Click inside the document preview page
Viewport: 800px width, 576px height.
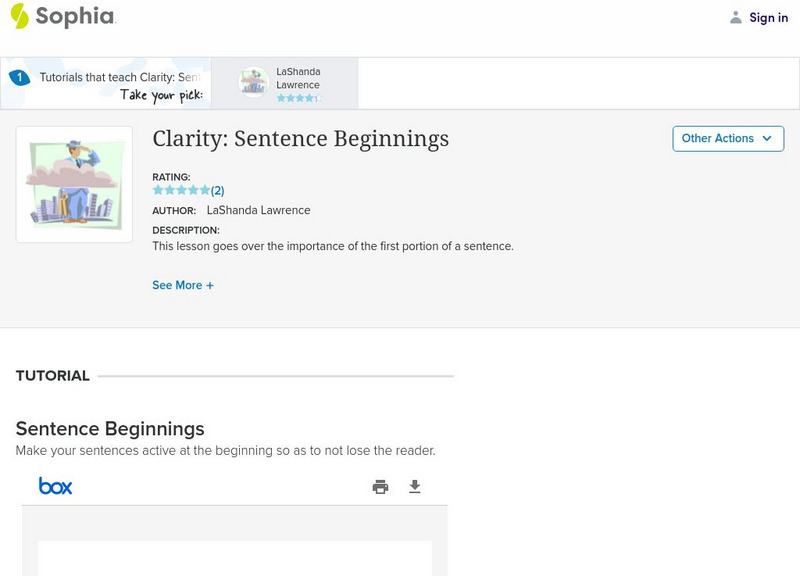coord(235,558)
